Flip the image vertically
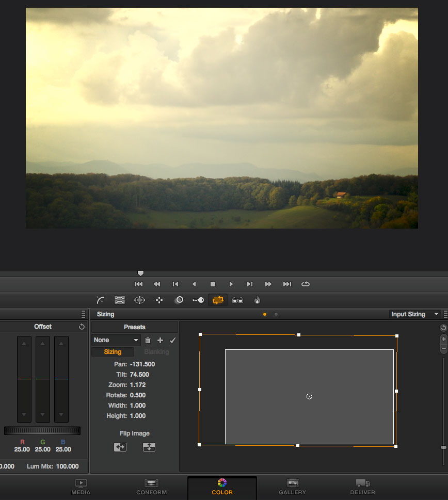 [x=149, y=447]
